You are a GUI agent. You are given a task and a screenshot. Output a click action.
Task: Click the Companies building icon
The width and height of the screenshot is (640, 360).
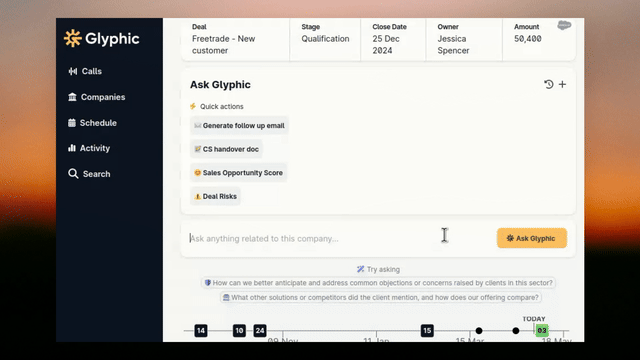72,97
